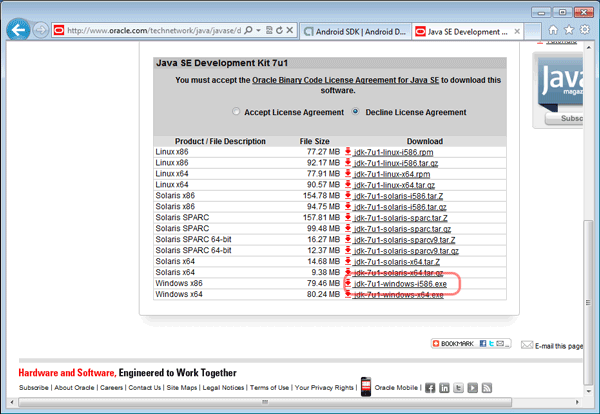
Task: Open Your Privacy Rights footer link
Action: 324,388
